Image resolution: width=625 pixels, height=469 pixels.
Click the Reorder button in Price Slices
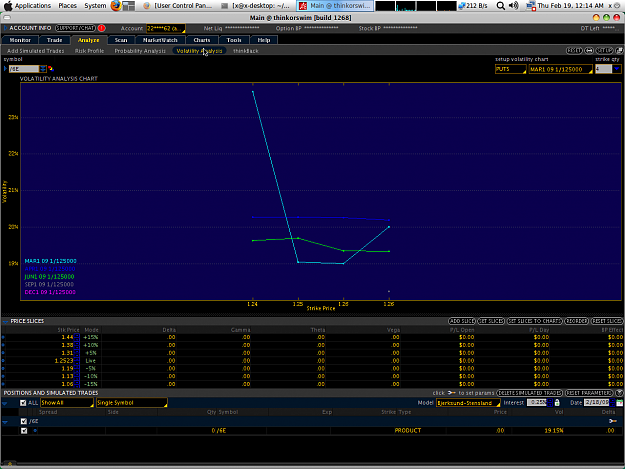(576, 321)
